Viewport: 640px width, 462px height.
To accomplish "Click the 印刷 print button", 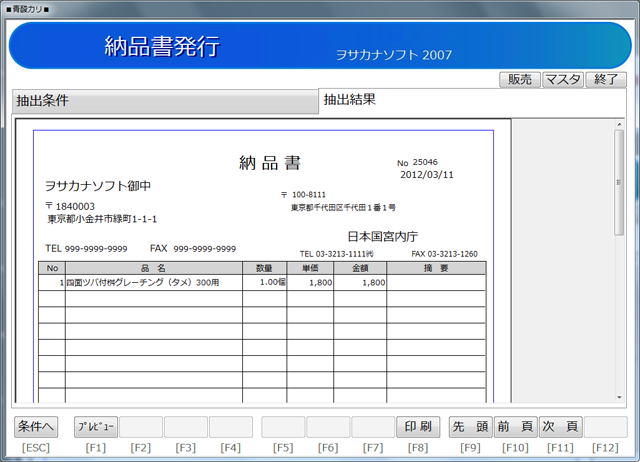I will 418,427.
